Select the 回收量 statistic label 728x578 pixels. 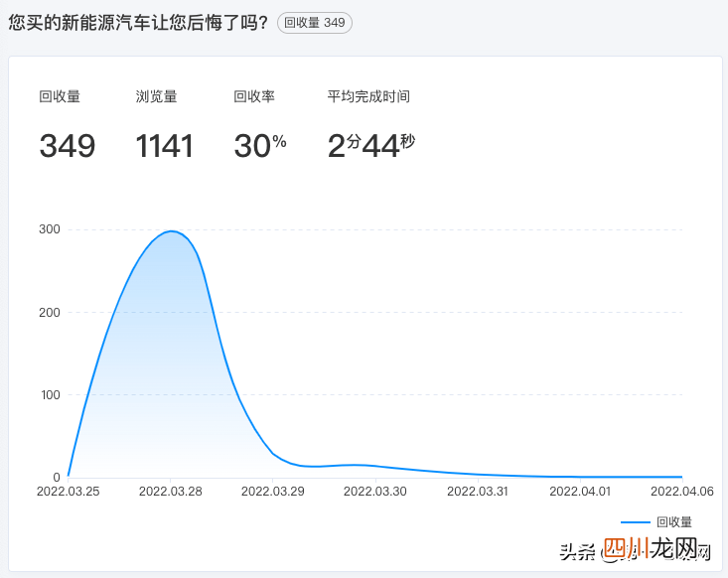click(60, 96)
